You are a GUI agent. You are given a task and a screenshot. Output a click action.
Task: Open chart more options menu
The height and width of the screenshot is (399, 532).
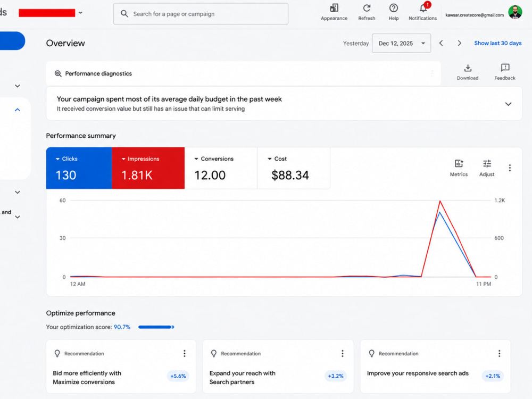point(510,168)
